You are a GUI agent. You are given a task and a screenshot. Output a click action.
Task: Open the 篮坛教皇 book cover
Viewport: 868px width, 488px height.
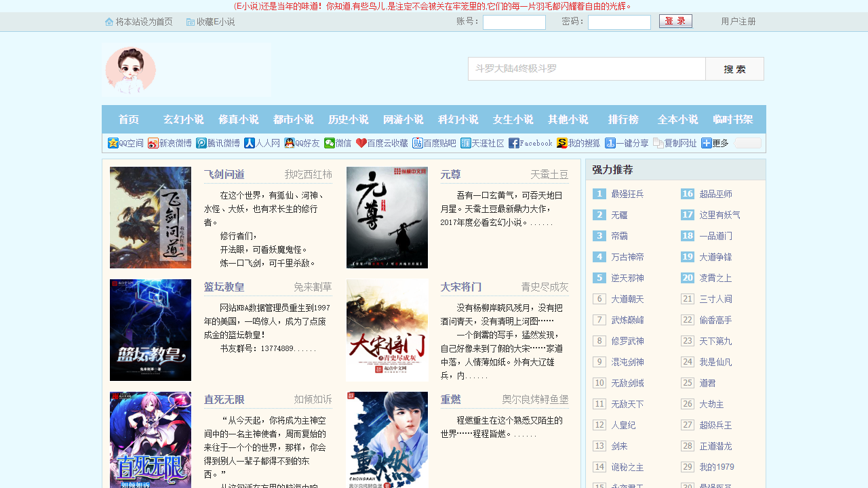pyautogui.click(x=151, y=330)
